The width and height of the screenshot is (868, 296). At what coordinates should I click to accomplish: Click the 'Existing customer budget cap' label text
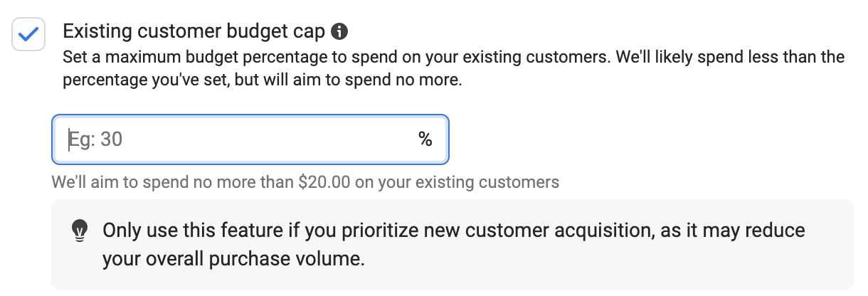[194, 31]
